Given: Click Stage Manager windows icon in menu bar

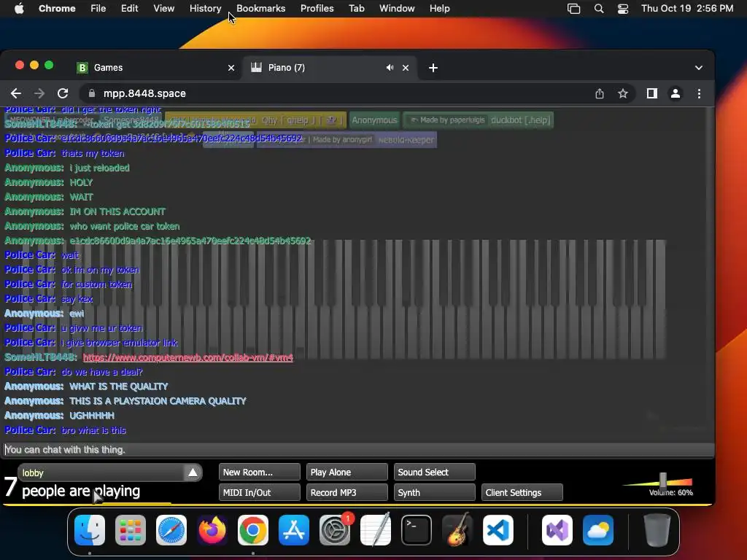Looking at the screenshot, I should click(x=573, y=9).
